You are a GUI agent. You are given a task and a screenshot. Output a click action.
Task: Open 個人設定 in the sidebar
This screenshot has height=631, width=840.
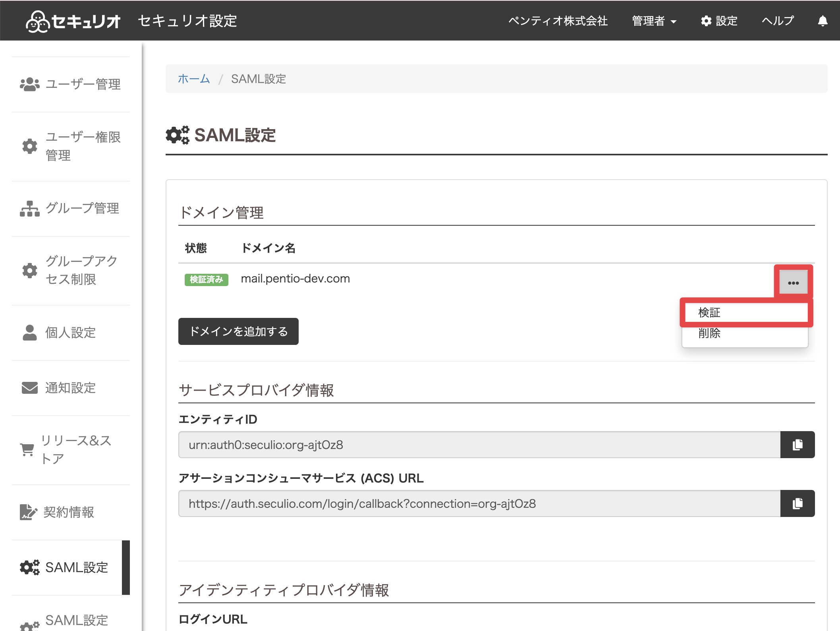point(71,333)
